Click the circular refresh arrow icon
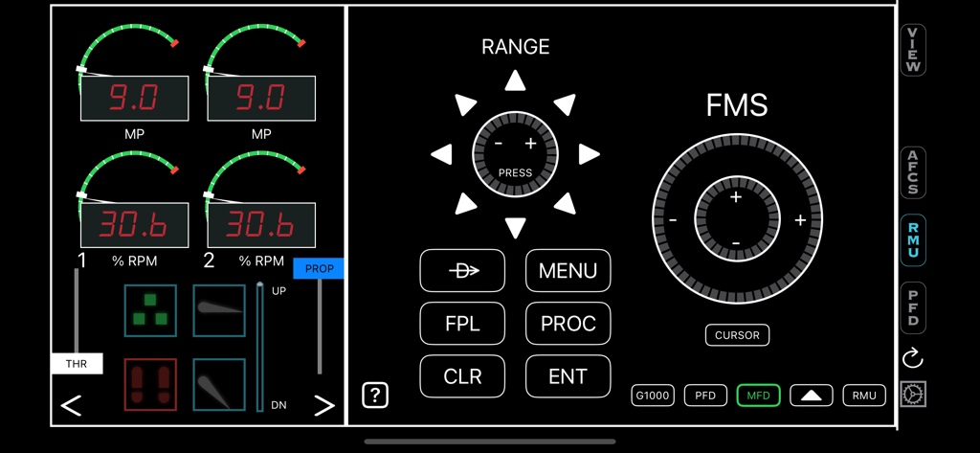This screenshot has height=453, width=980. pyautogui.click(x=912, y=358)
